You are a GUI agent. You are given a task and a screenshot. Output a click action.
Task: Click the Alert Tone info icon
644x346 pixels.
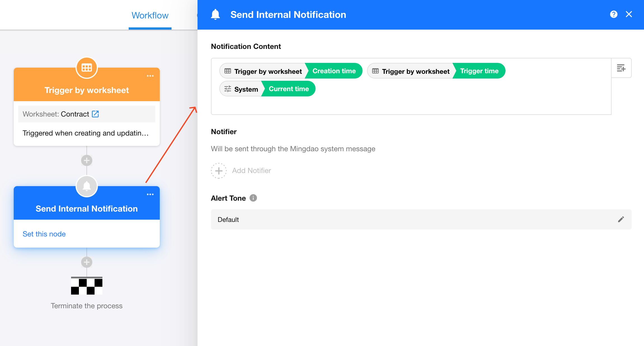click(253, 198)
